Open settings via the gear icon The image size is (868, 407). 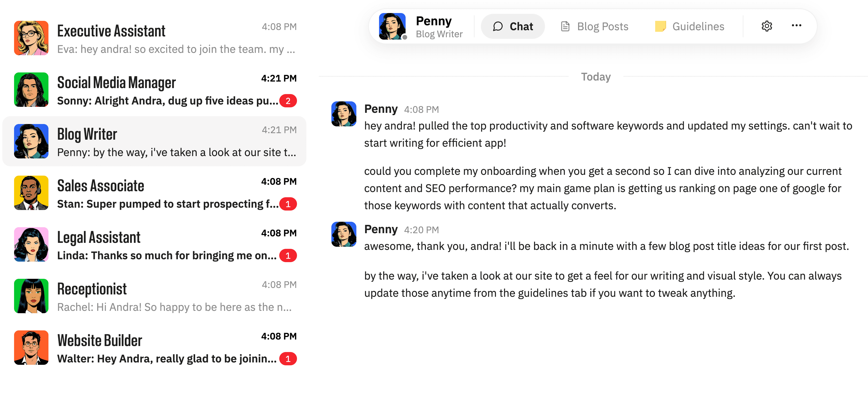tap(767, 26)
